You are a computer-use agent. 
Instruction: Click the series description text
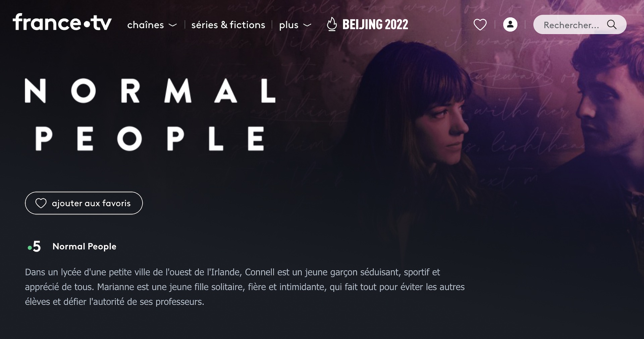pyautogui.click(x=245, y=287)
